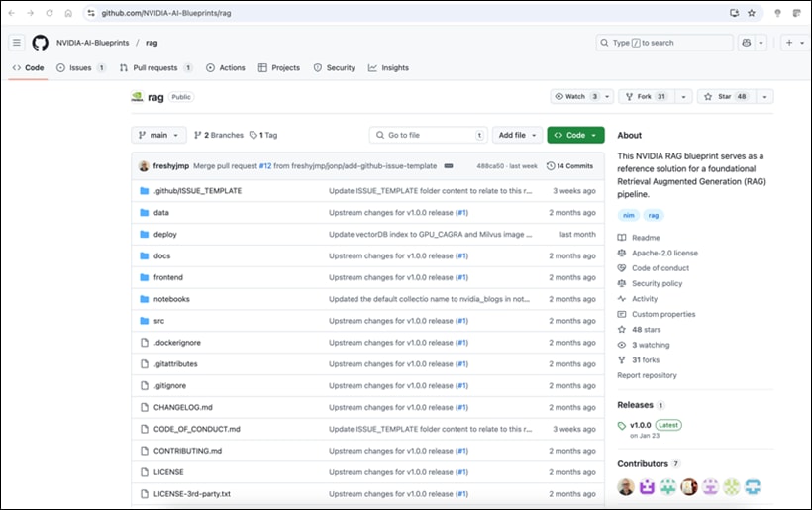Click the Go to file search box
The height and width of the screenshot is (510, 812).
[x=428, y=135]
